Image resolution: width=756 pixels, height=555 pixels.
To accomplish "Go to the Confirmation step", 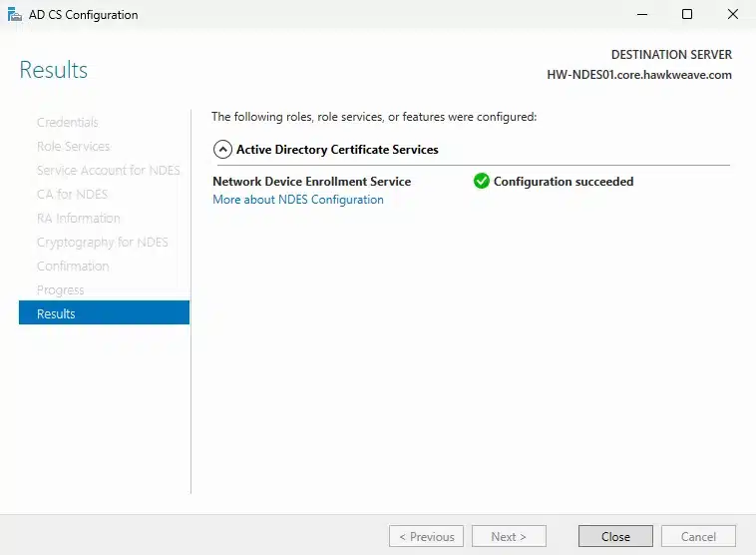I will click(73, 267).
